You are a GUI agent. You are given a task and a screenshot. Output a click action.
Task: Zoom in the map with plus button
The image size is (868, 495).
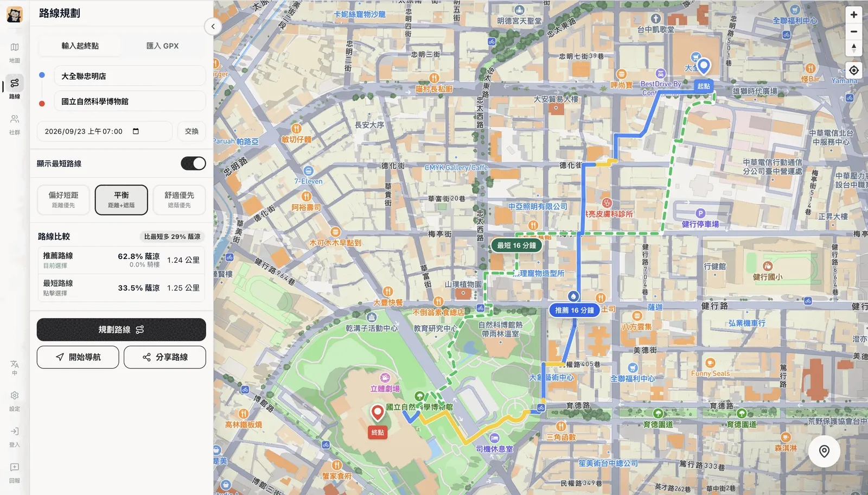tap(854, 15)
